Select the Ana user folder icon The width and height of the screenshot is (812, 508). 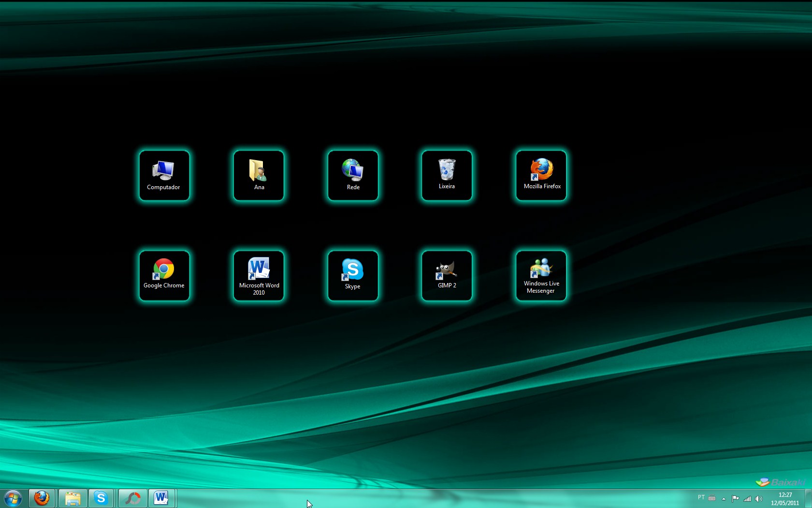(x=259, y=175)
